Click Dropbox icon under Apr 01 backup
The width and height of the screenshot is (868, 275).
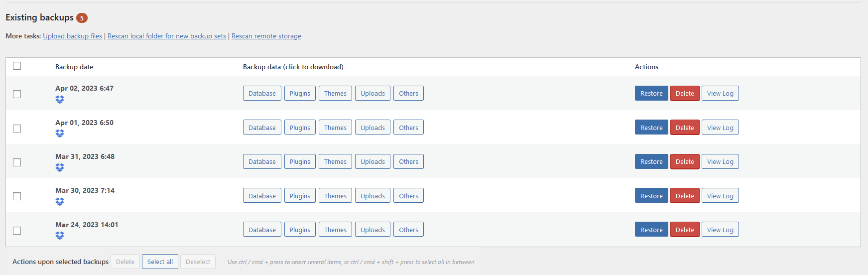coord(60,134)
